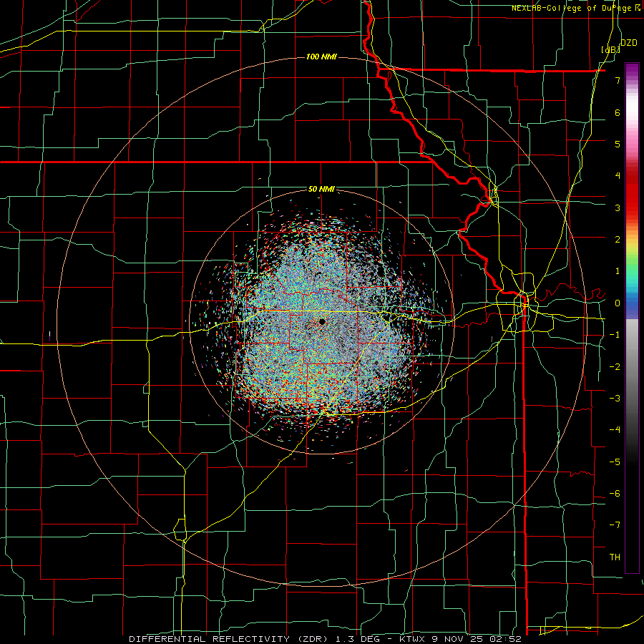Click the -6 value on color scale

click(615, 494)
